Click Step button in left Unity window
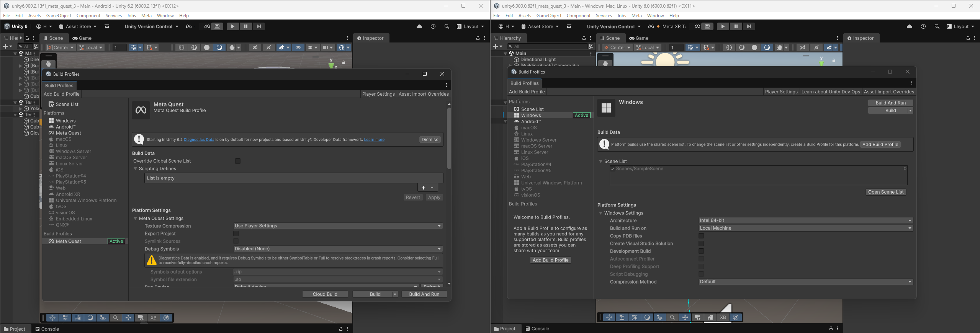Image resolution: width=980 pixels, height=333 pixels. pyautogui.click(x=259, y=26)
